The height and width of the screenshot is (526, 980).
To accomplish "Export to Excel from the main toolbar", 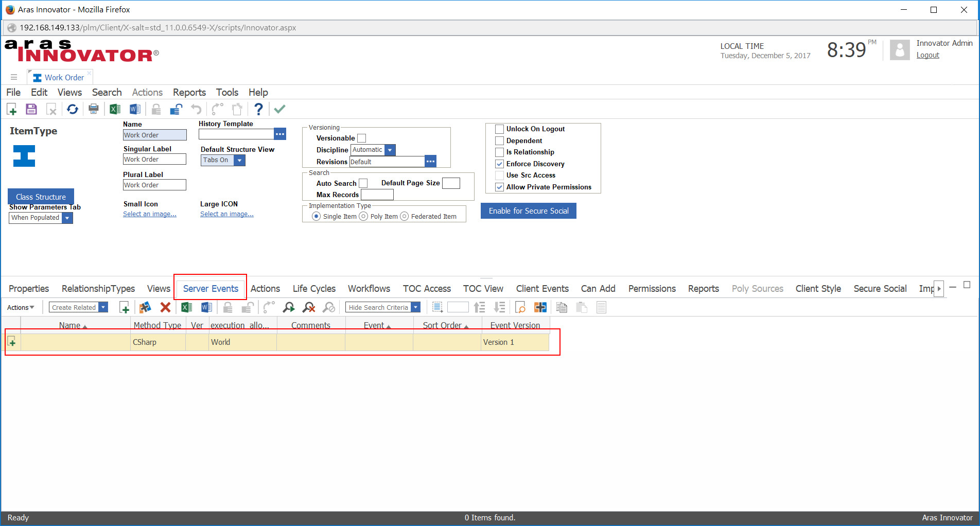I will pyautogui.click(x=115, y=109).
